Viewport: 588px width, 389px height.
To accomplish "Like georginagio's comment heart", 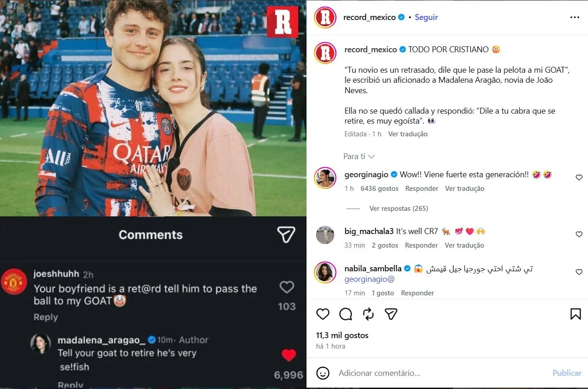I will (579, 177).
